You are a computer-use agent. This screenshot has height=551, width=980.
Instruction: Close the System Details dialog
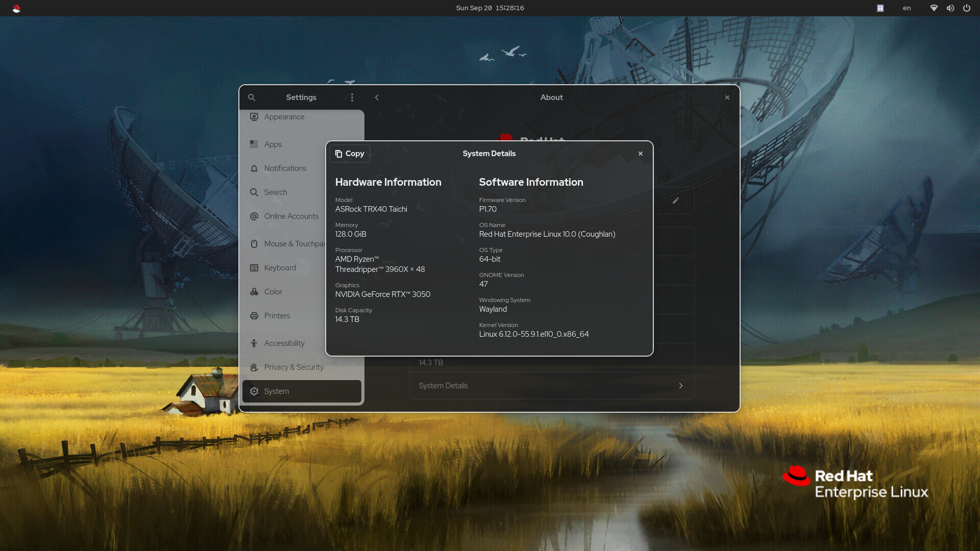point(641,154)
